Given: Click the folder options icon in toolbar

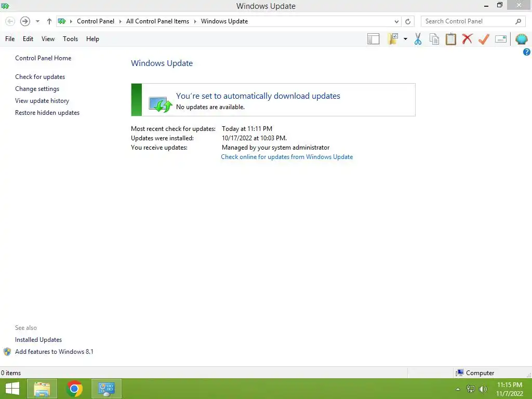Looking at the screenshot, I should coord(393,39).
